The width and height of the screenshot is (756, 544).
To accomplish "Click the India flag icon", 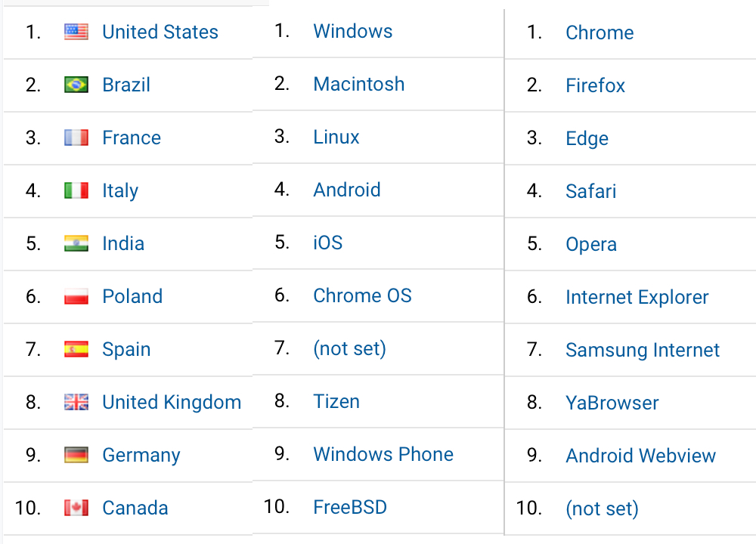I will coord(76,243).
